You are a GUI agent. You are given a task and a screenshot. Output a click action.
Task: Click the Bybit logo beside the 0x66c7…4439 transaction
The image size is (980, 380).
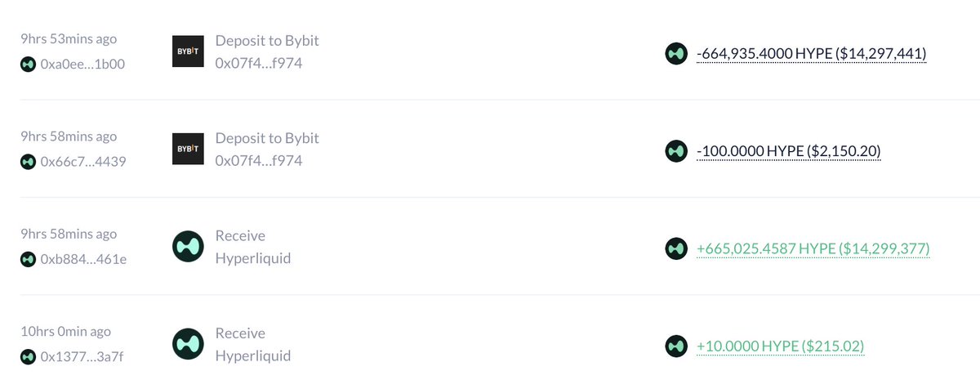point(188,149)
